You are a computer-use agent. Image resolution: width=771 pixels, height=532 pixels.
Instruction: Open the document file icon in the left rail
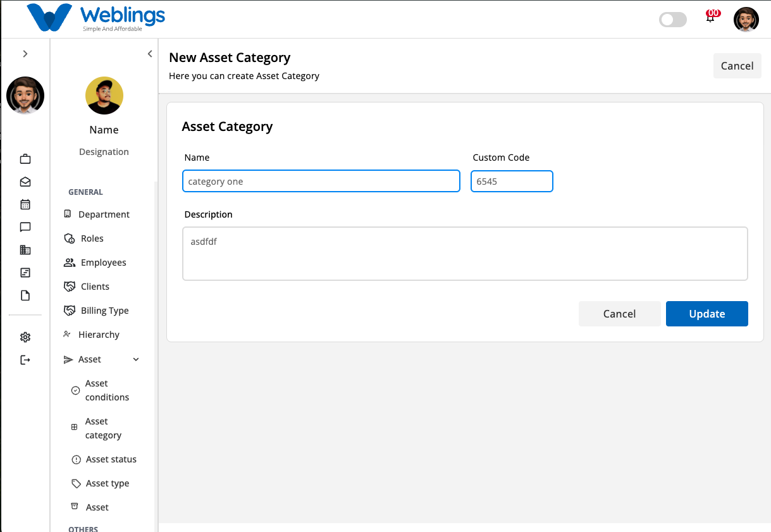pyautogui.click(x=25, y=295)
